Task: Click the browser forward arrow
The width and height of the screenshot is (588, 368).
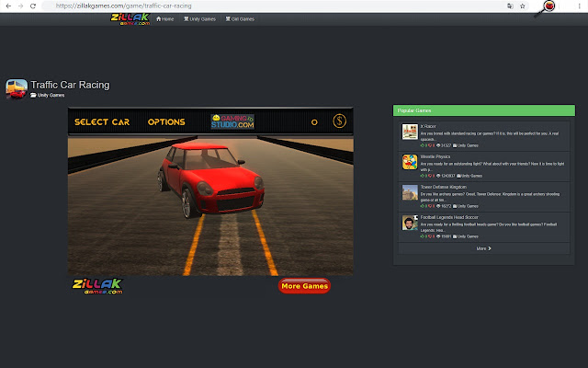Action: click(x=20, y=6)
